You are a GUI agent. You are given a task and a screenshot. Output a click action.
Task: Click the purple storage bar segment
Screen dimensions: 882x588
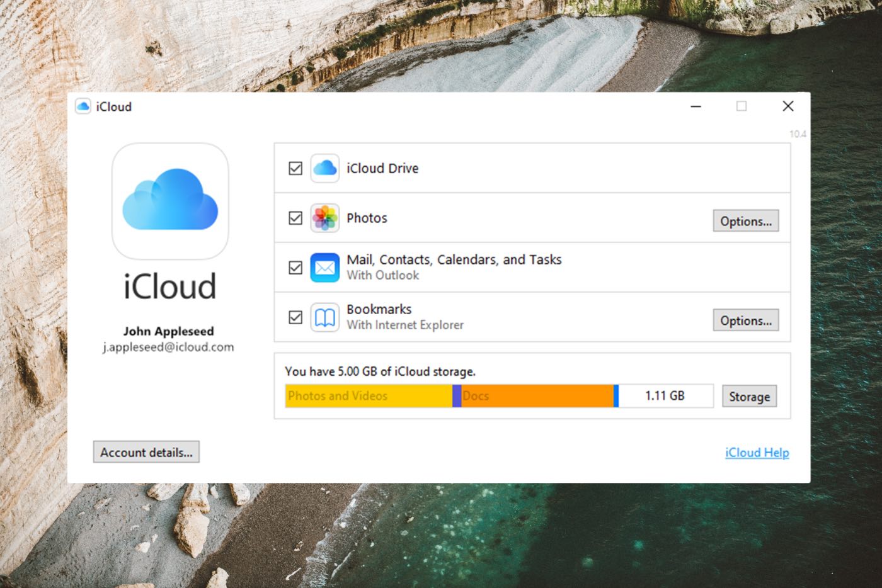pyautogui.click(x=457, y=396)
